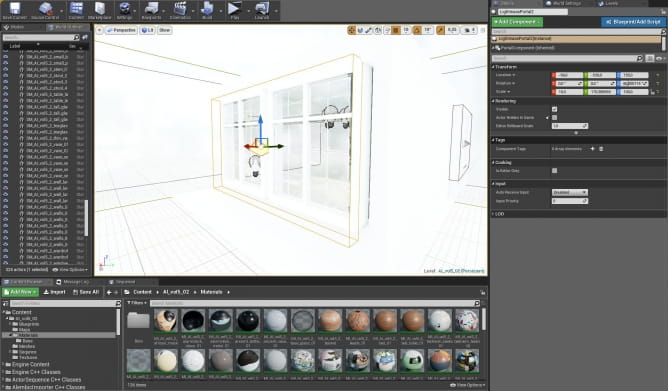Open the viewport Show menu

point(164,30)
